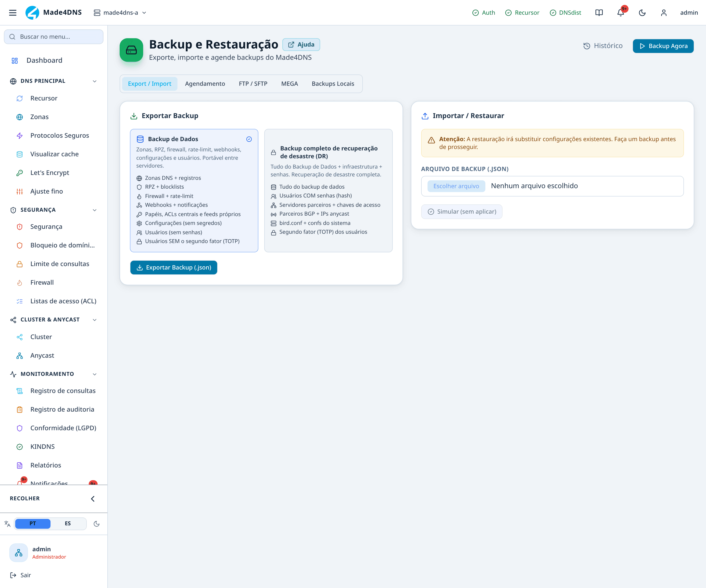706x588 pixels.
Task: Open the documentation book icon
Action: pyautogui.click(x=599, y=13)
